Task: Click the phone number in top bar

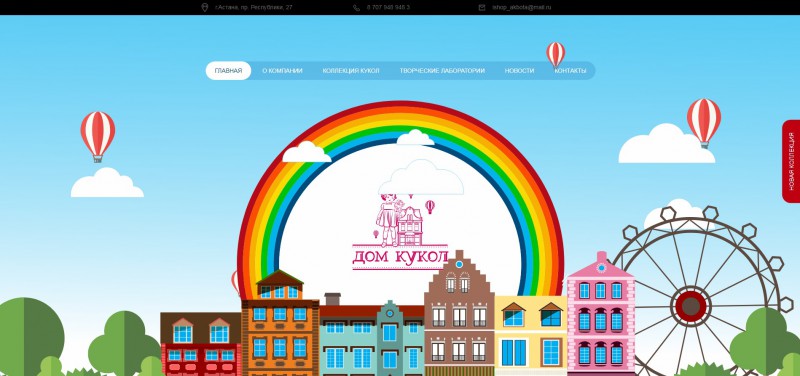Action: pos(388,8)
